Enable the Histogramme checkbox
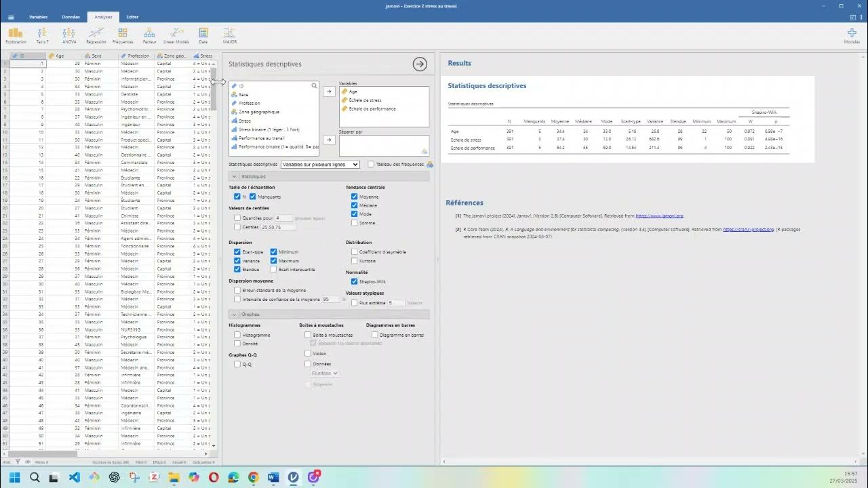The image size is (868, 488). pyautogui.click(x=237, y=335)
